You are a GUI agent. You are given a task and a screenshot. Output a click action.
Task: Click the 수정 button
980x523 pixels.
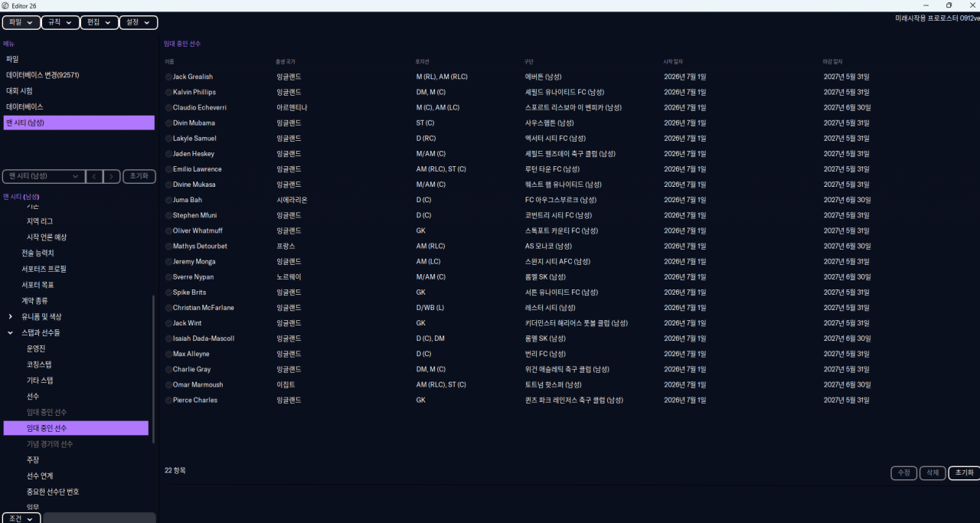pos(904,472)
